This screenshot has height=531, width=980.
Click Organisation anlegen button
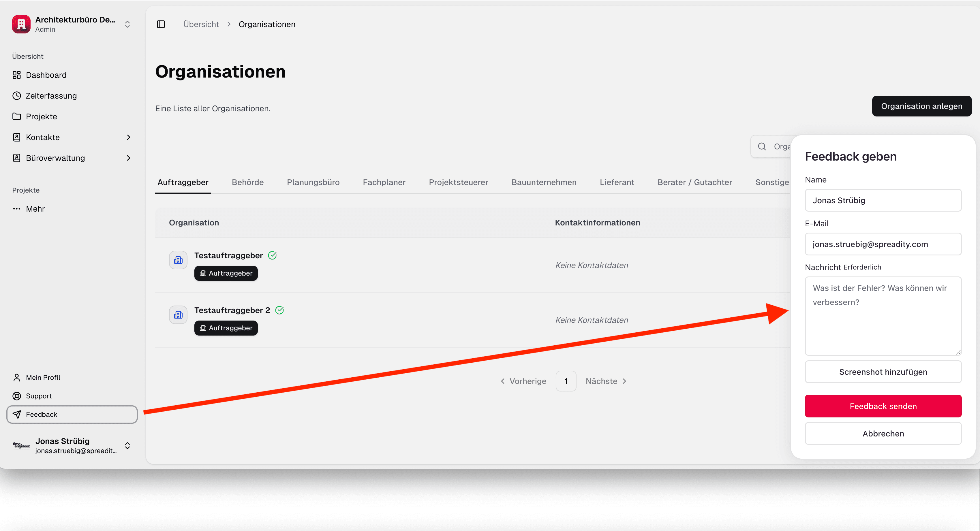(921, 106)
